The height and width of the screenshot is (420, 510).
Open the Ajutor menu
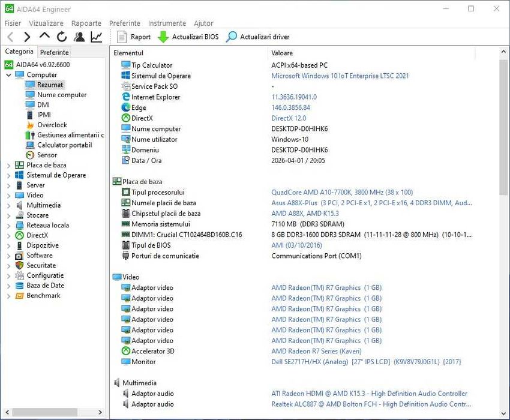click(203, 23)
